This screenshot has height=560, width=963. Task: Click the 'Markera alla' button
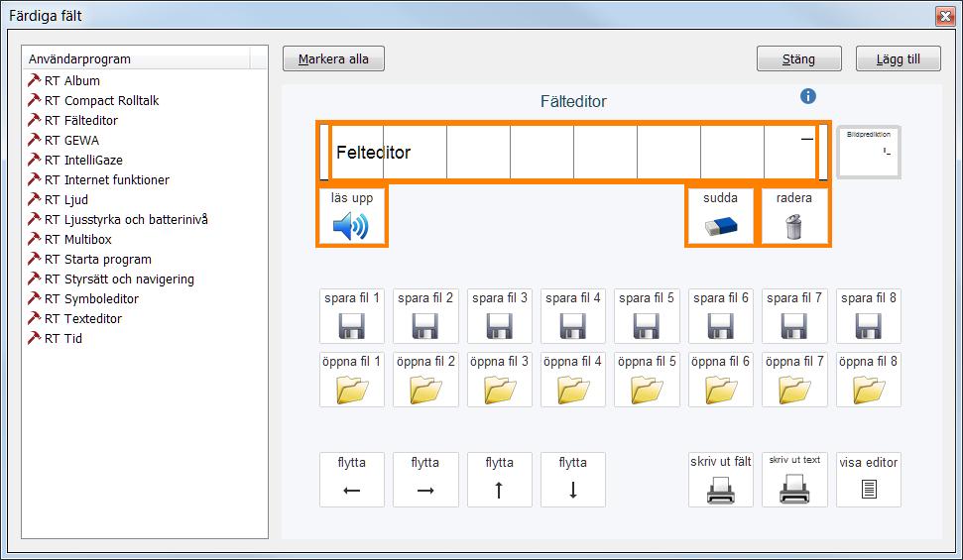(333, 58)
